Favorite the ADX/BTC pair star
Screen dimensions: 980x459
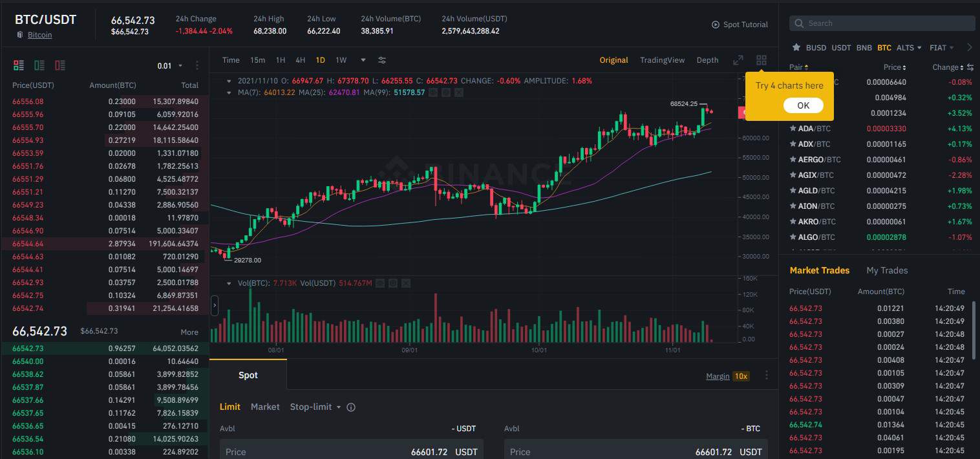(793, 144)
